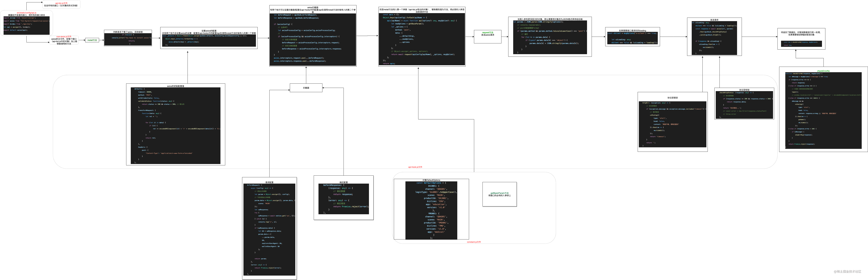Click the green checkErrorNo title

pos(823,71)
